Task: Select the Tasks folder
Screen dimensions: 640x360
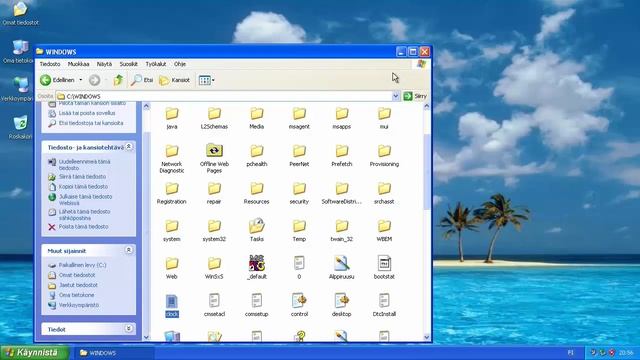Action: point(257,231)
